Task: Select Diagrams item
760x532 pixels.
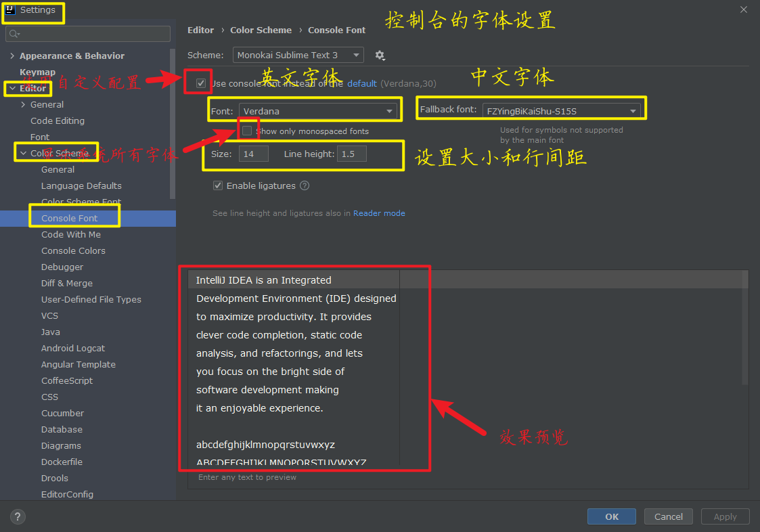Action: (x=61, y=445)
